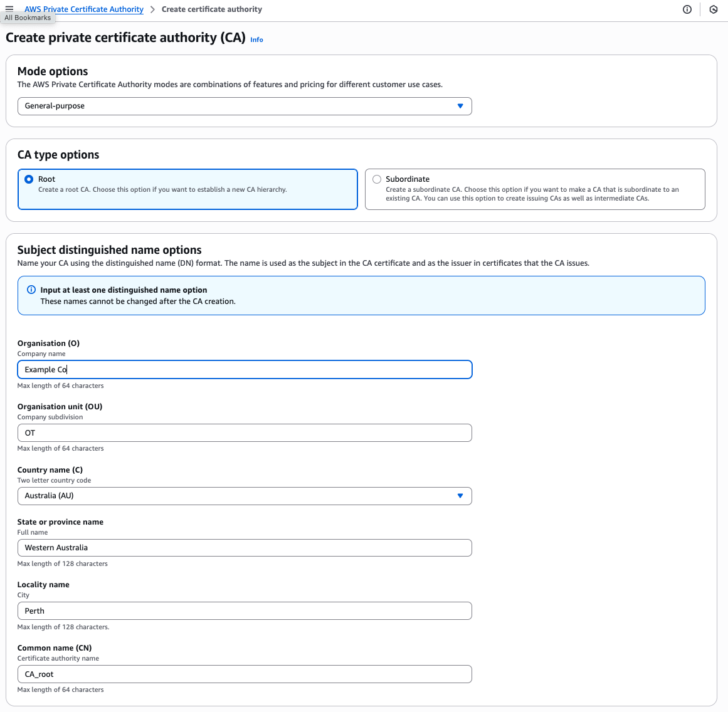Image resolution: width=728 pixels, height=712 pixels.
Task: Focus the Organisation (O) text field
Action: coord(245,370)
